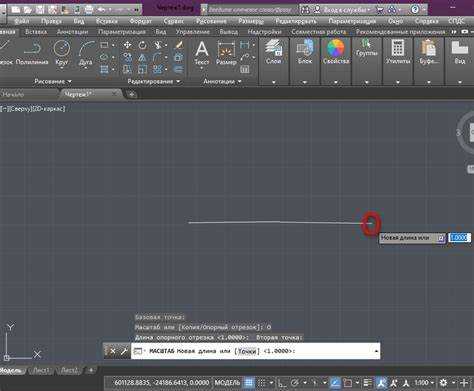Click the undo arrow in quick access toolbar
Viewport: 474px width, 391px height.
102,10
